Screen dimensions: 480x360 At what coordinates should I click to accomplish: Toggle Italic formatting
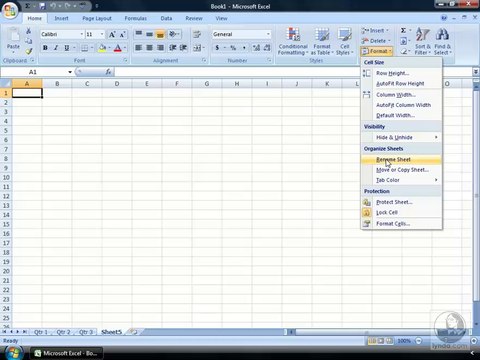pos(56,48)
